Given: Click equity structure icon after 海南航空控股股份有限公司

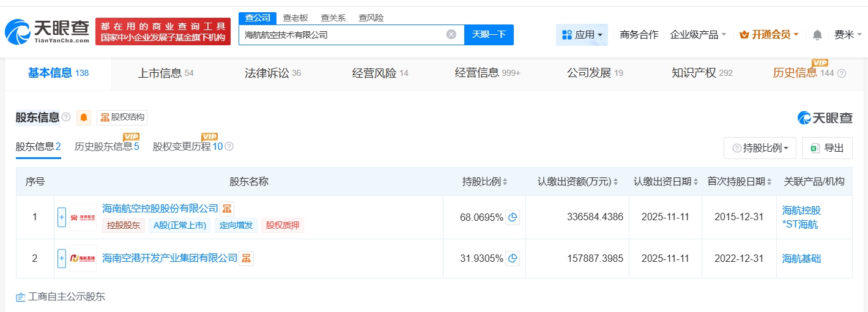Looking at the screenshot, I should pyautogui.click(x=227, y=209).
